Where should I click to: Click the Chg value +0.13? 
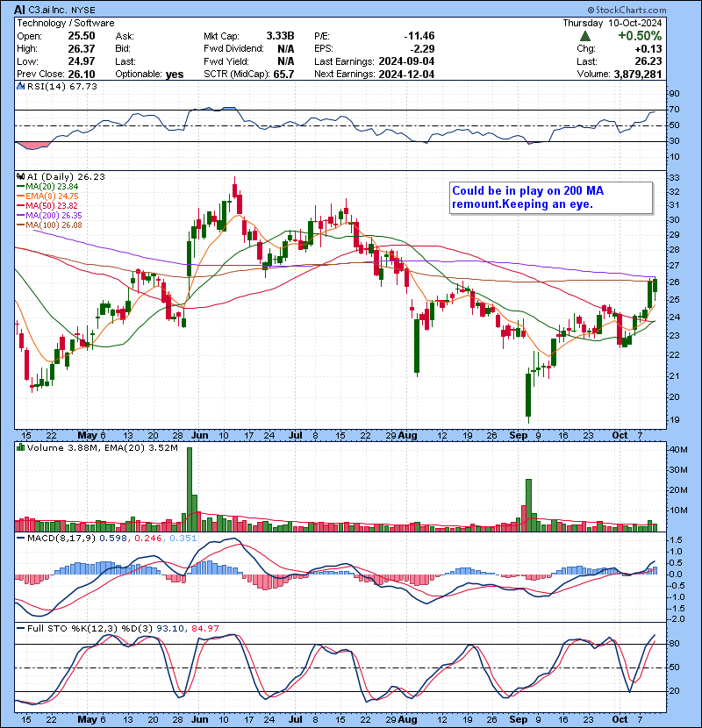click(x=648, y=49)
